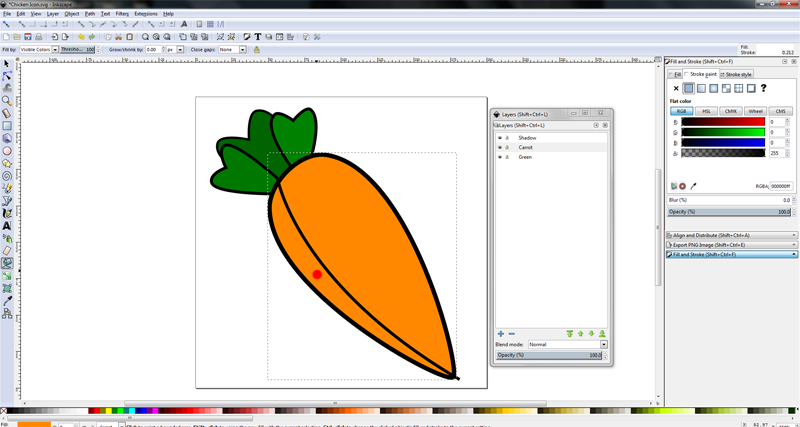Click the Print document icon
Screen dimensions: 800x427
coord(39,37)
